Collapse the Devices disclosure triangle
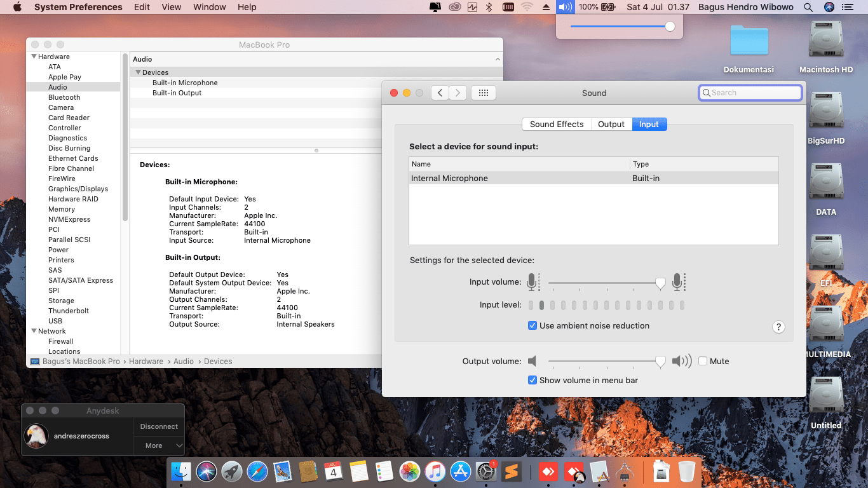The image size is (868, 488). pyautogui.click(x=138, y=72)
